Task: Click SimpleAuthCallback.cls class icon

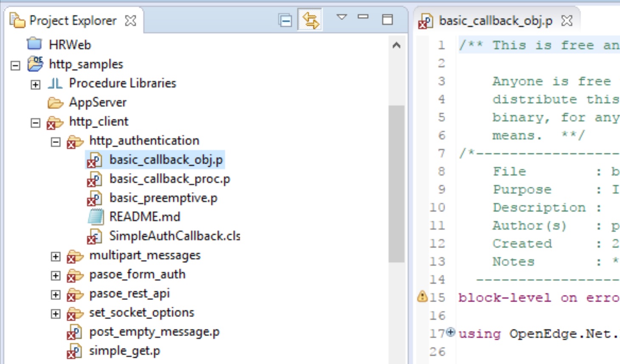Action: point(95,237)
